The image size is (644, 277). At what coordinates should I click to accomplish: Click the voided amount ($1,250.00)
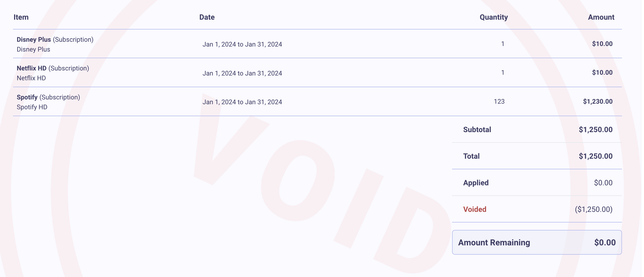click(x=594, y=209)
